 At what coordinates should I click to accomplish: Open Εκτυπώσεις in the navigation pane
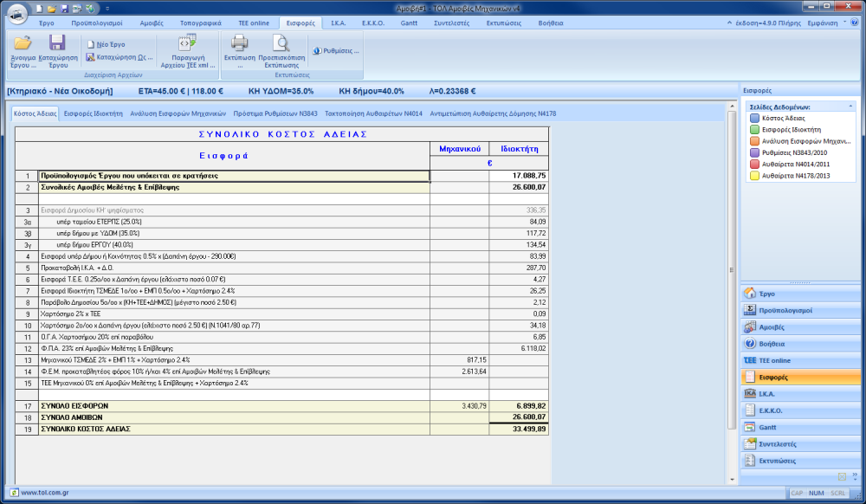click(800, 461)
